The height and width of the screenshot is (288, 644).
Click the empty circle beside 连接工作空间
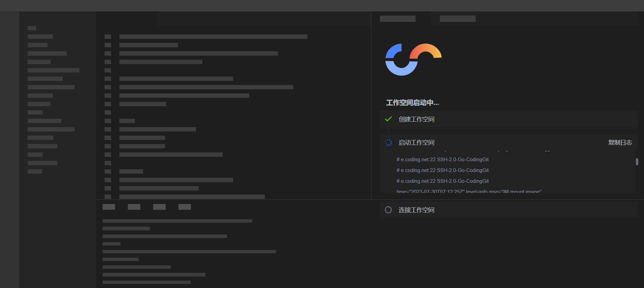pos(388,210)
